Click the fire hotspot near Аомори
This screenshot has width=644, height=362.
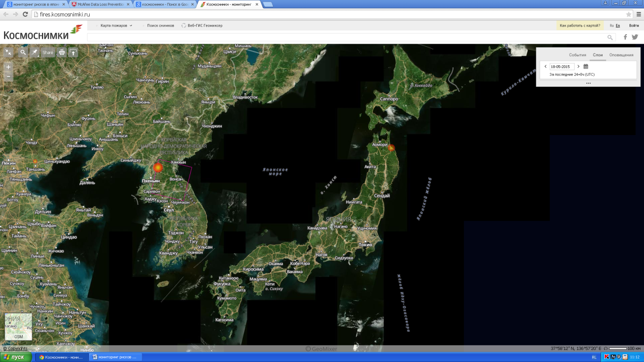[391, 148]
